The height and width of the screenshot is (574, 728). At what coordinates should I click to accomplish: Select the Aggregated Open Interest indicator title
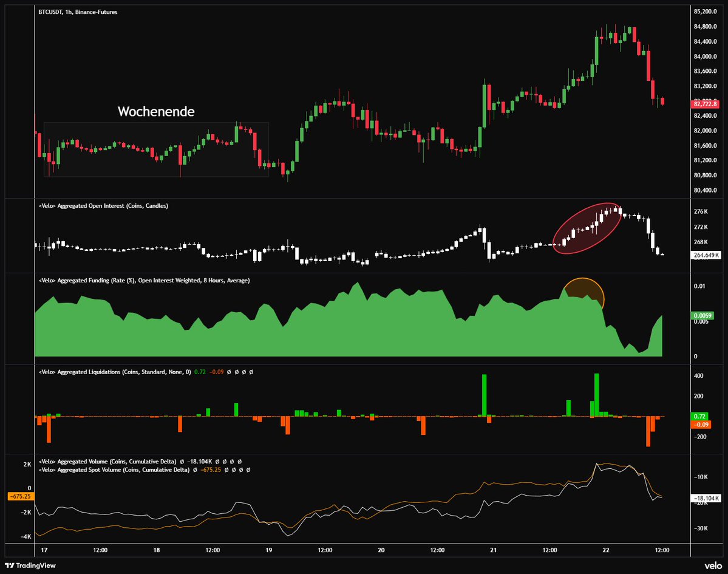tap(104, 206)
